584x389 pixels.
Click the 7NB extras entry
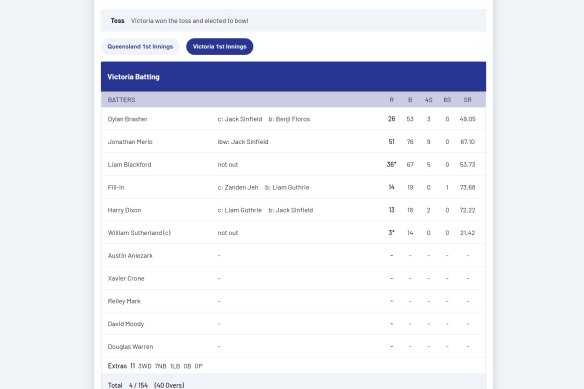(161, 366)
